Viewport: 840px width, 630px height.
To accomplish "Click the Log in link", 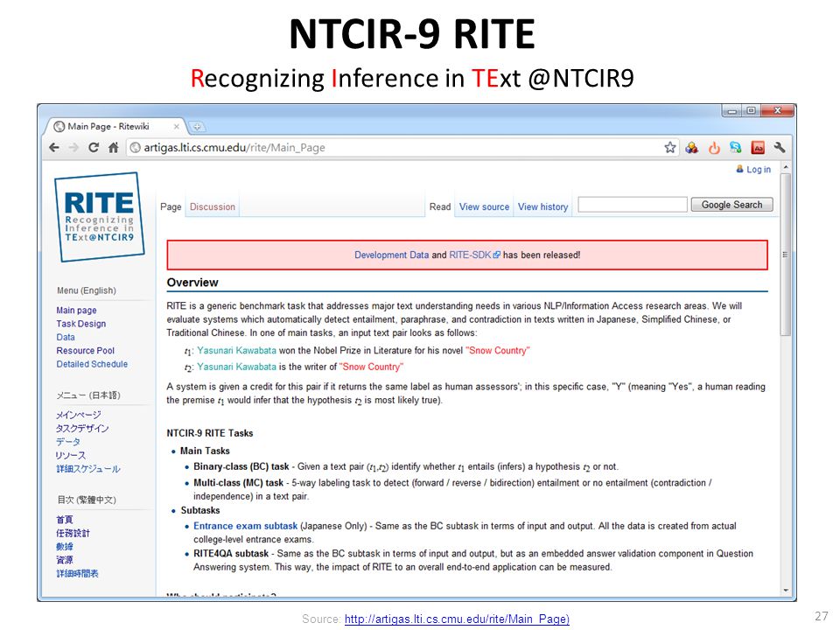I will (x=758, y=169).
